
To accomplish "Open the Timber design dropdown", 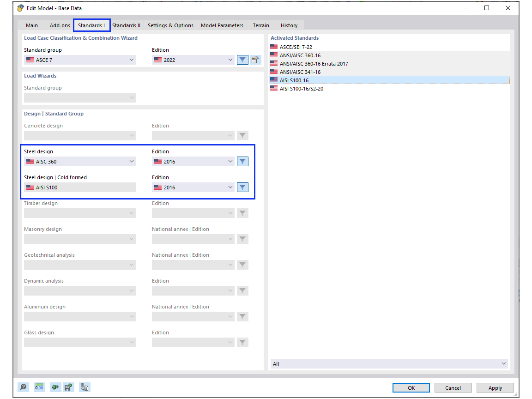I will [x=80, y=213].
